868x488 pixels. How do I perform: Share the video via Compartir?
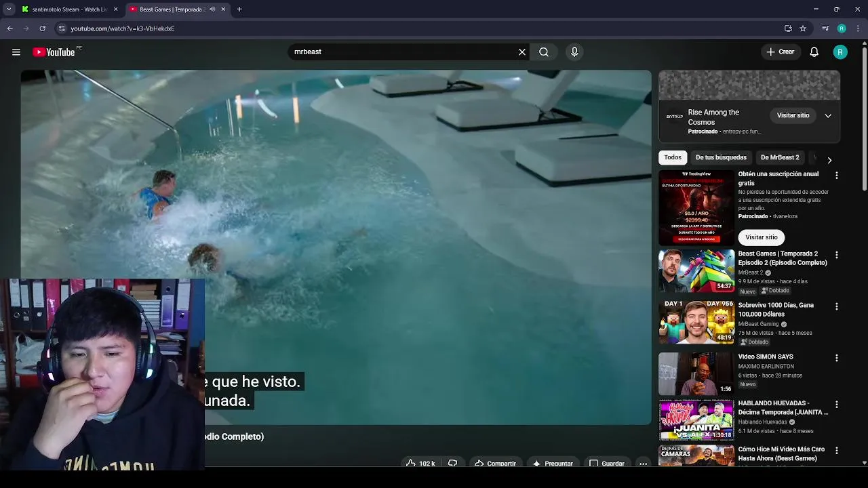(495, 464)
